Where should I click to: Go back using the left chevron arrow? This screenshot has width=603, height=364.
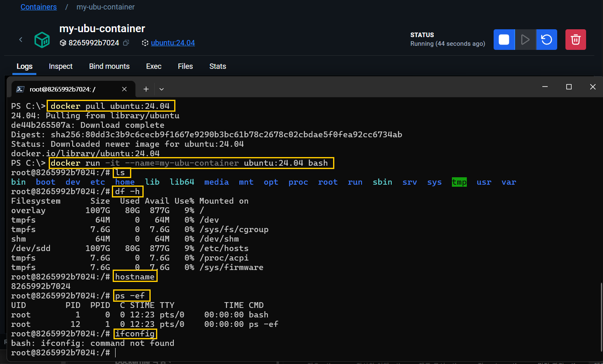(21, 40)
